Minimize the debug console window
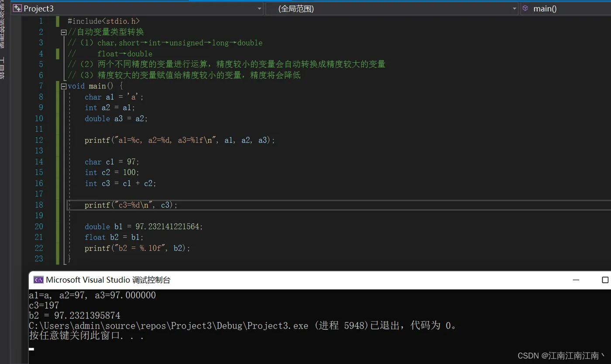The width and height of the screenshot is (611, 364). tap(576, 280)
